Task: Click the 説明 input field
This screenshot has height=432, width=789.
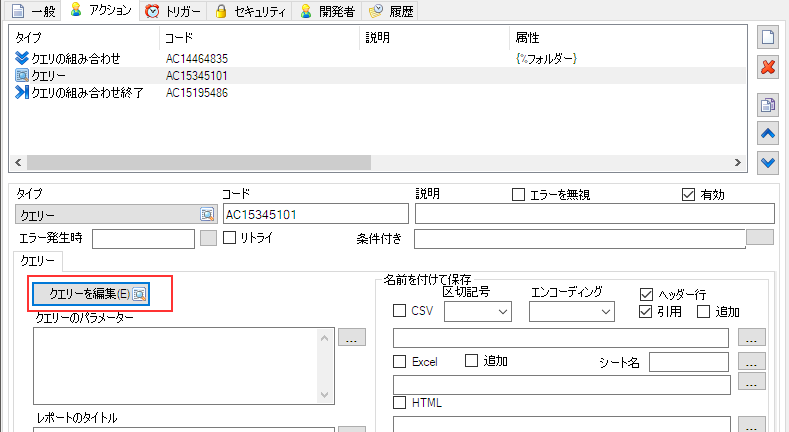Action: coord(595,214)
